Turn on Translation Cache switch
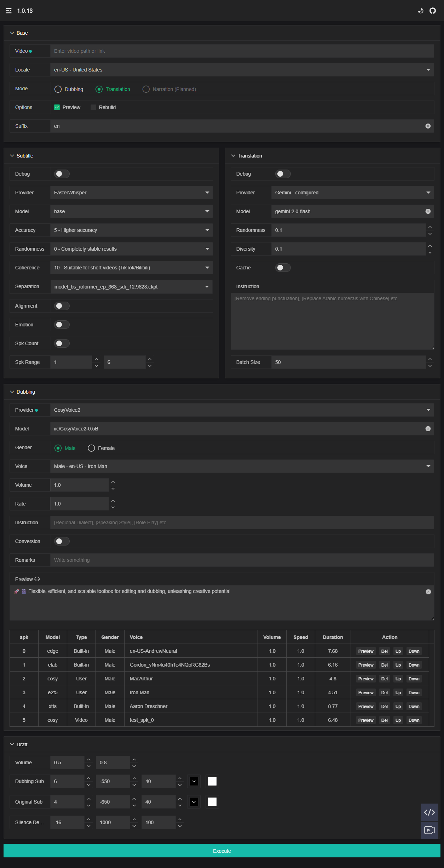 (283, 268)
